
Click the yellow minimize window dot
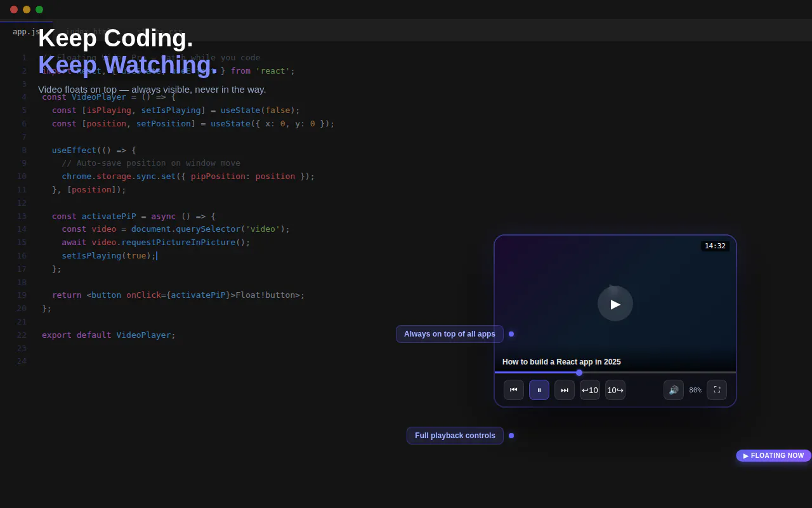tap(27, 10)
